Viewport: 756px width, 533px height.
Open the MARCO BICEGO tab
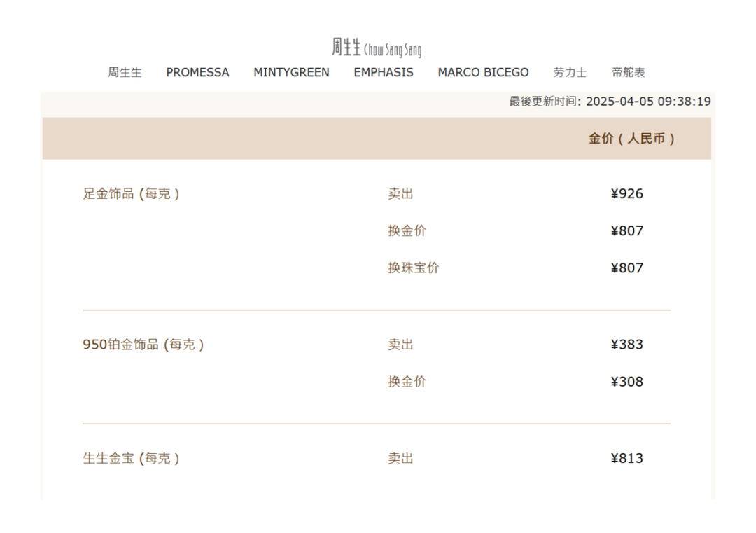point(483,72)
